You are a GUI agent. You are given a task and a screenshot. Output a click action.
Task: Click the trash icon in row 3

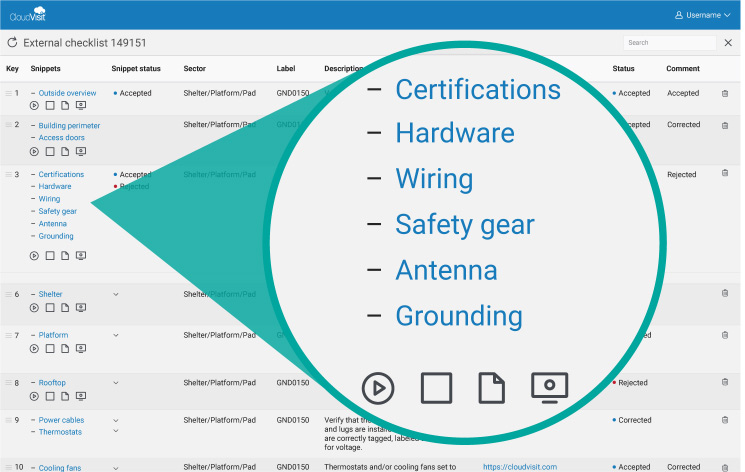[x=725, y=173]
